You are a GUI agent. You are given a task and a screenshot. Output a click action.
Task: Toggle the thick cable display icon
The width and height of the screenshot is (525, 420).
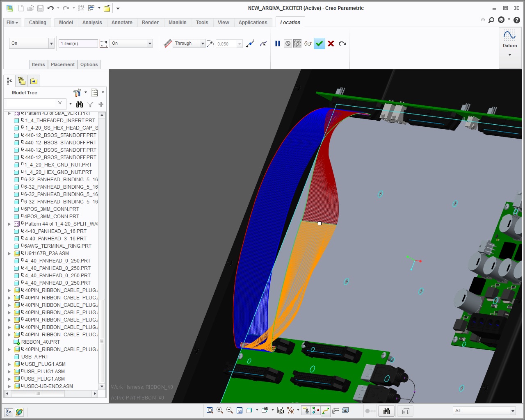[x=336, y=411]
